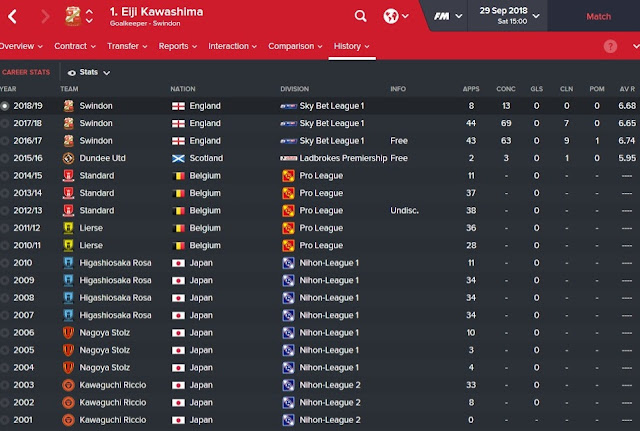This screenshot has height=431, width=640.
Task: Click the Swindon club badge in header
Action: tap(73, 16)
